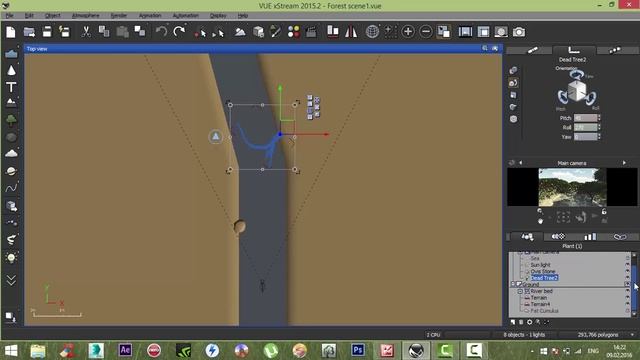
Task: Toggle visibility of Dead Tree2 layer
Action: tap(627, 278)
